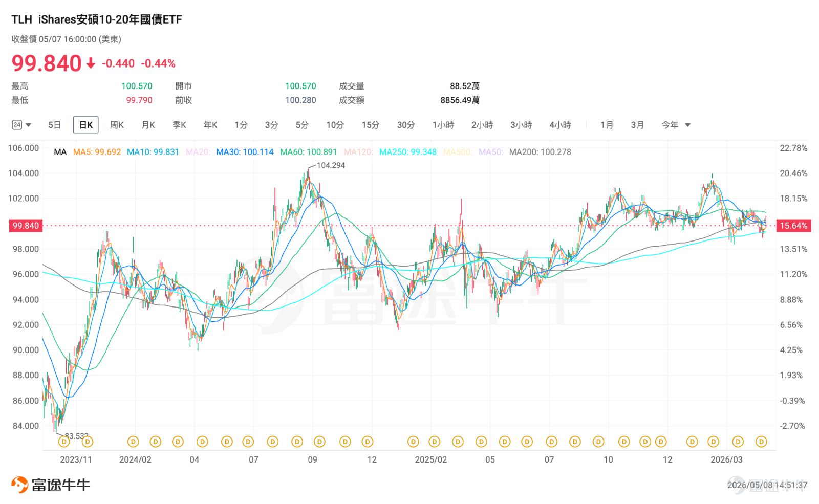Toggle the MA30 moving average line

245,152
